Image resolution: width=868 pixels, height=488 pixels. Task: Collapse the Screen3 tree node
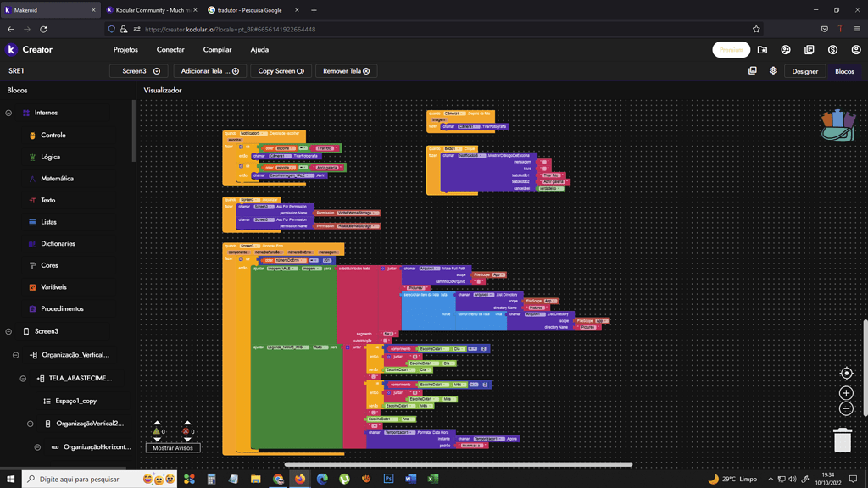point(8,331)
